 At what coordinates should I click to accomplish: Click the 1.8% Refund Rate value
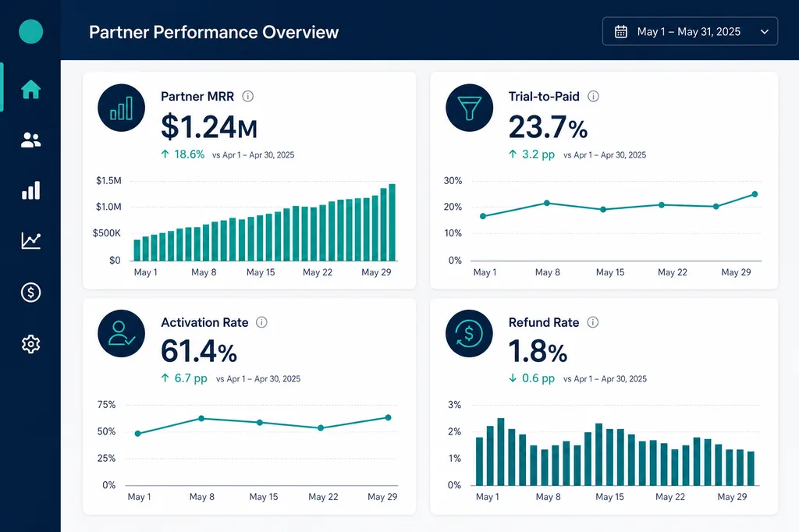point(538,352)
